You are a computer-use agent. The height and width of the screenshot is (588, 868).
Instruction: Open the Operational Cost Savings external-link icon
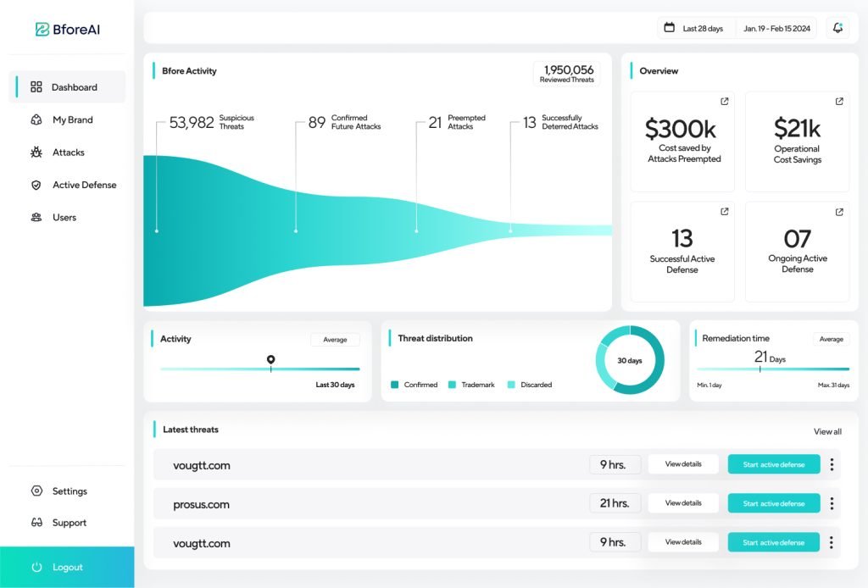pyautogui.click(x=839, y=102)
